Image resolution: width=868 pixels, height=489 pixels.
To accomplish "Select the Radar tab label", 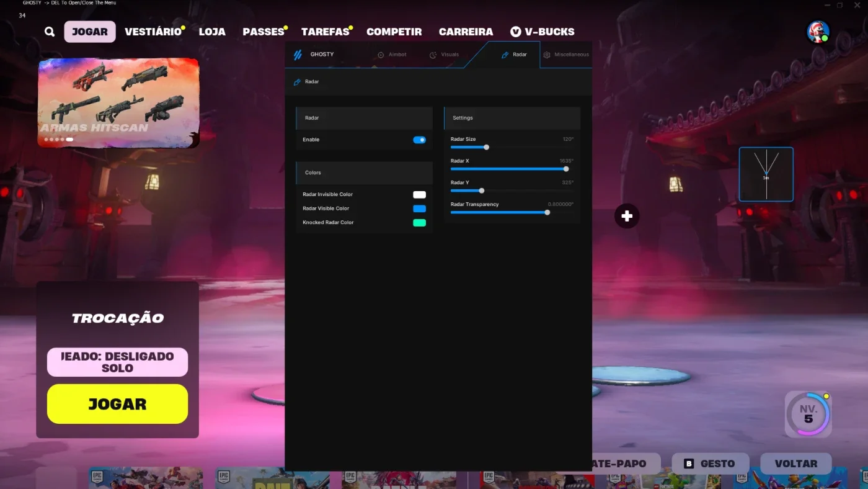I will tap(520, 55).
